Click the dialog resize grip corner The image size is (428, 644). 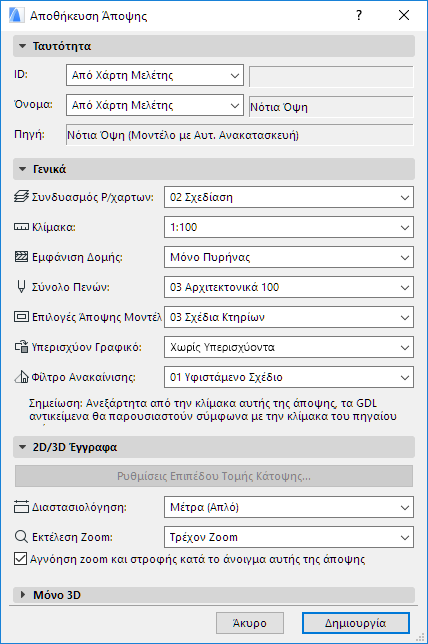421,637
